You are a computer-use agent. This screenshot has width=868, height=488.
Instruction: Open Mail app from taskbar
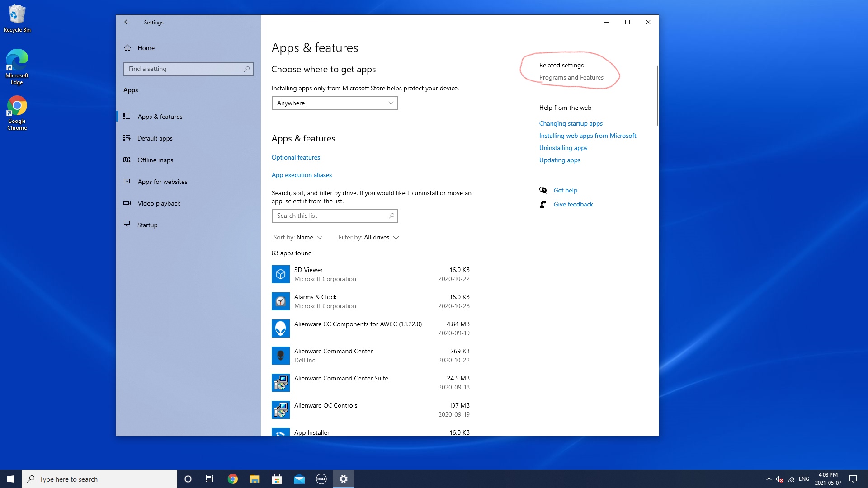[x=299, y=479]
